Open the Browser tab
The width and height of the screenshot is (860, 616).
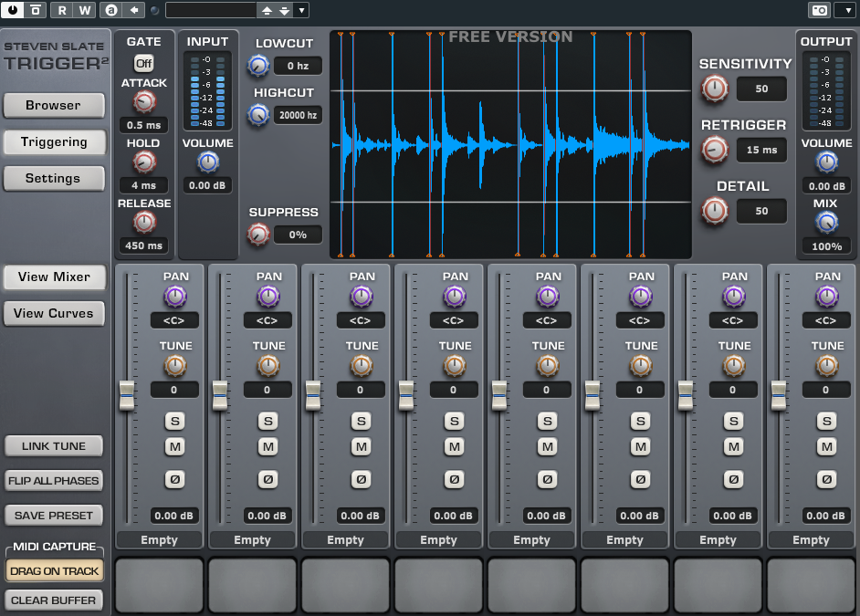click(x=53, y=105)
